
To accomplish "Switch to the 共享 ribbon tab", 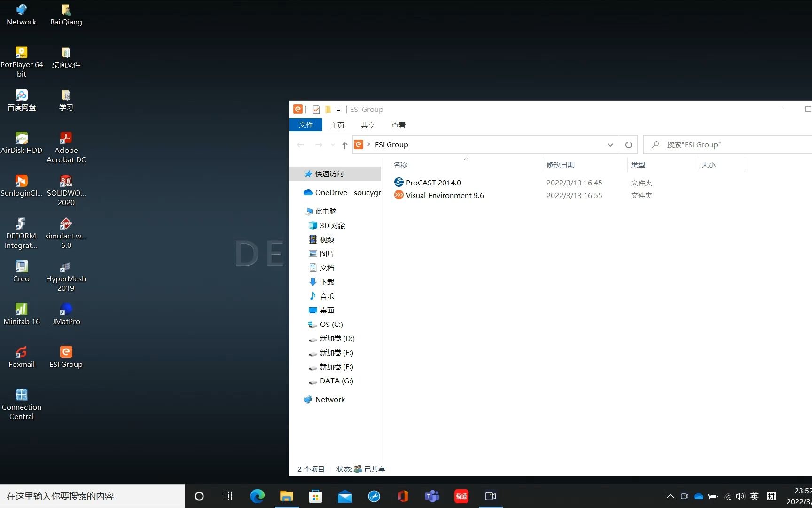I will [368, 126].
